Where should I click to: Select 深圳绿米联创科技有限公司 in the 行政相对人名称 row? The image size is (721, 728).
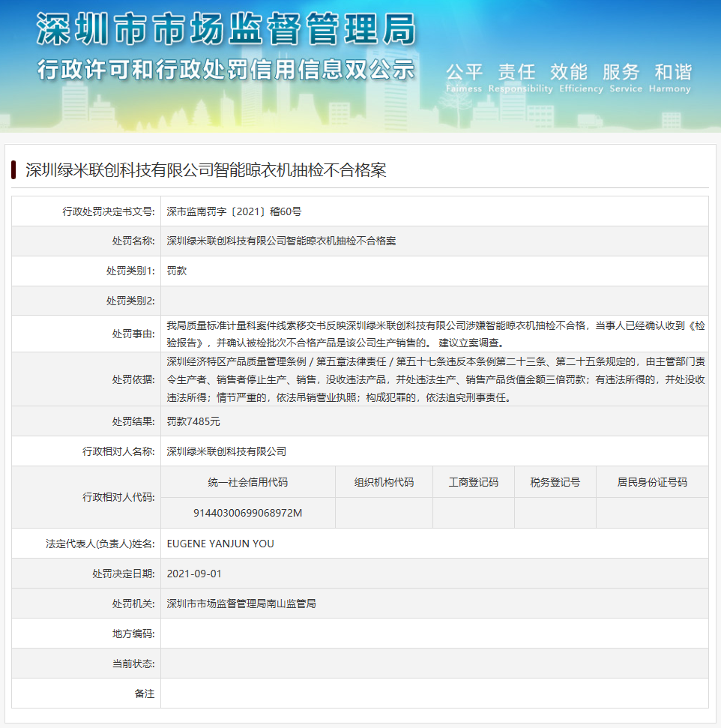(226, 451)
